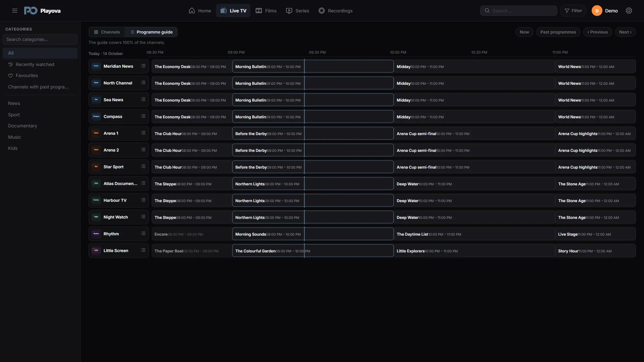This screenshot has width=644, height=362.
Task: Advance guide with Next button
Action: click(x=625, y=32)
